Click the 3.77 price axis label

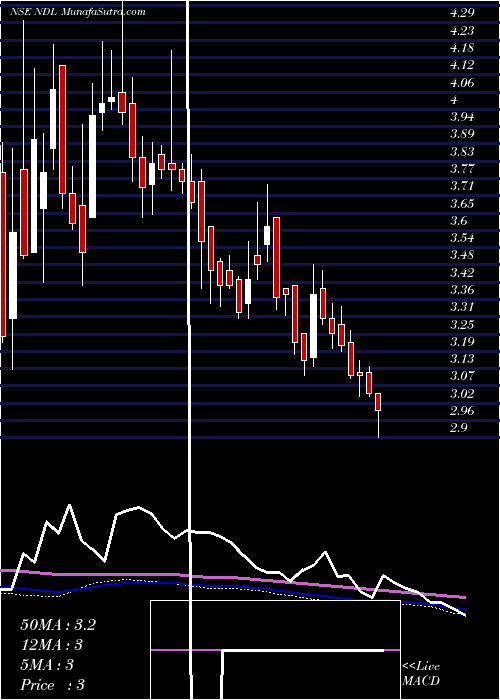point(462,169)
